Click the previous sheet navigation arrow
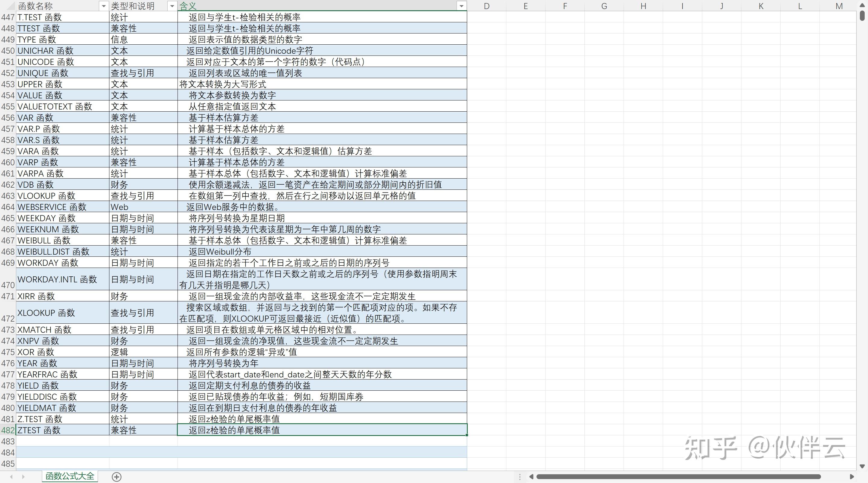The image size is (868, 483). [11, 477]
